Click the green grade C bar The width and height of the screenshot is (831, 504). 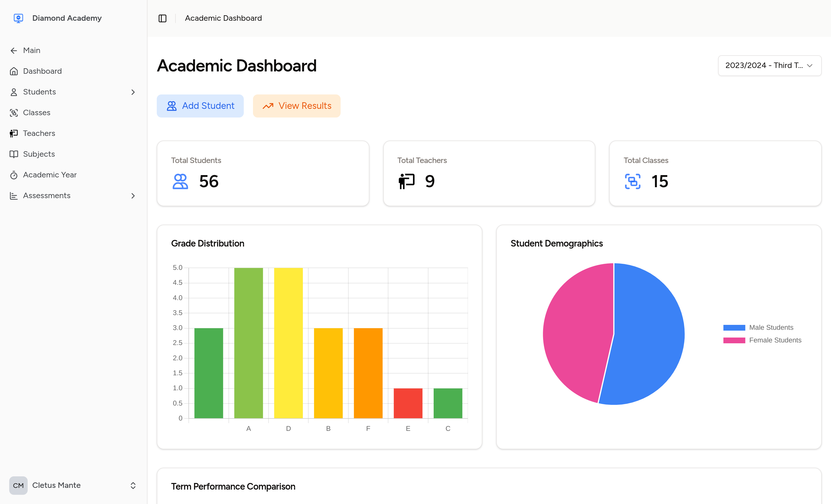[448, 403]
